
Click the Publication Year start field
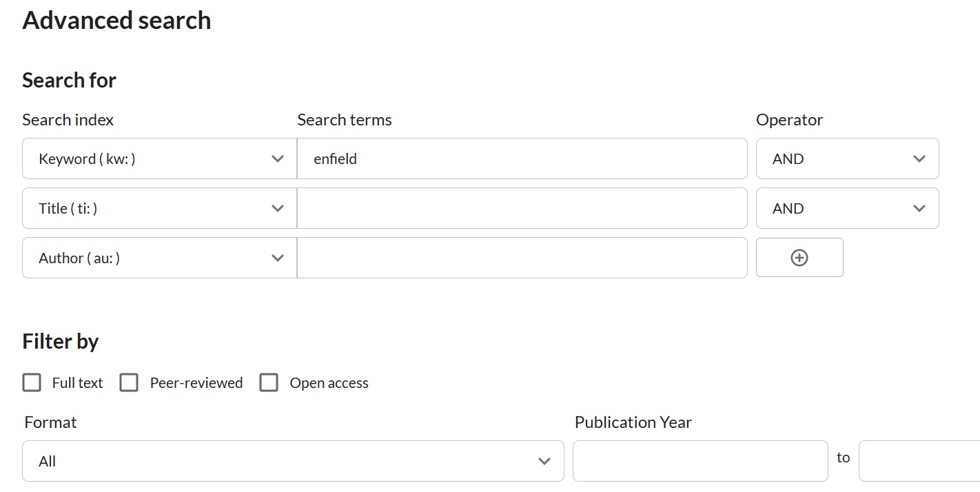(x=700, y=461)
